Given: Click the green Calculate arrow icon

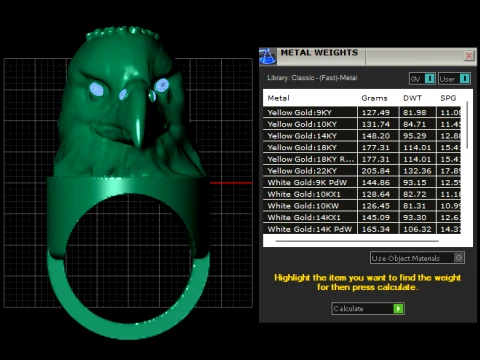Looking at the screenshot, I should pos(398,308).
